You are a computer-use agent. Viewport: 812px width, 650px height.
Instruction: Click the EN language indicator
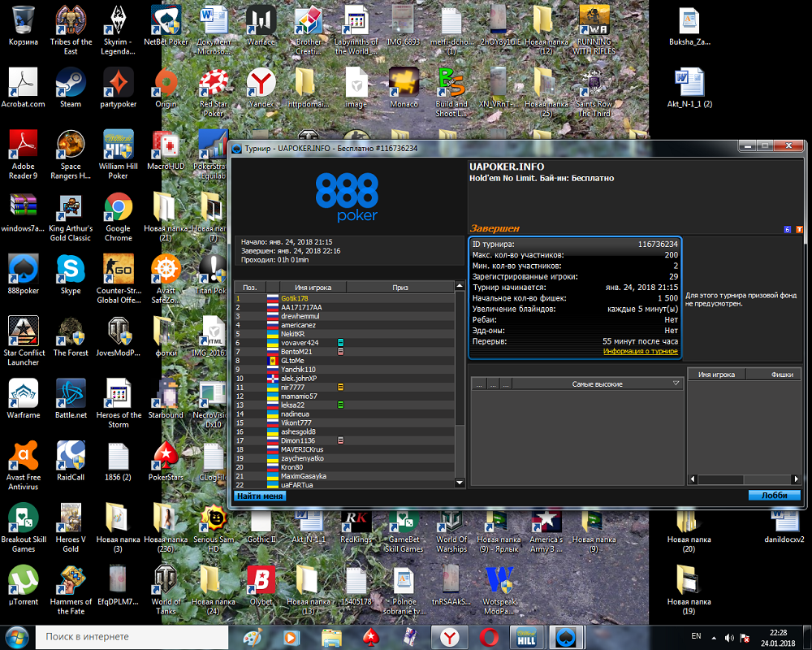696,636
